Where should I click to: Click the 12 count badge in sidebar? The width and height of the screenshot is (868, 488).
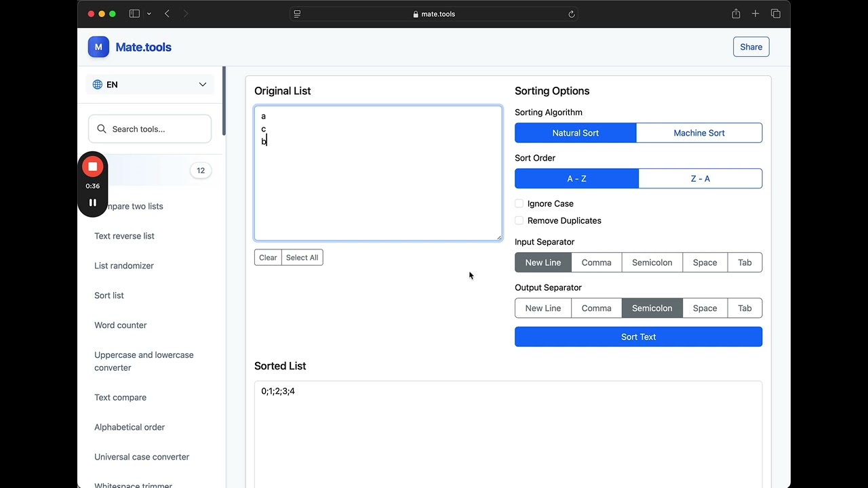[201, 171]
